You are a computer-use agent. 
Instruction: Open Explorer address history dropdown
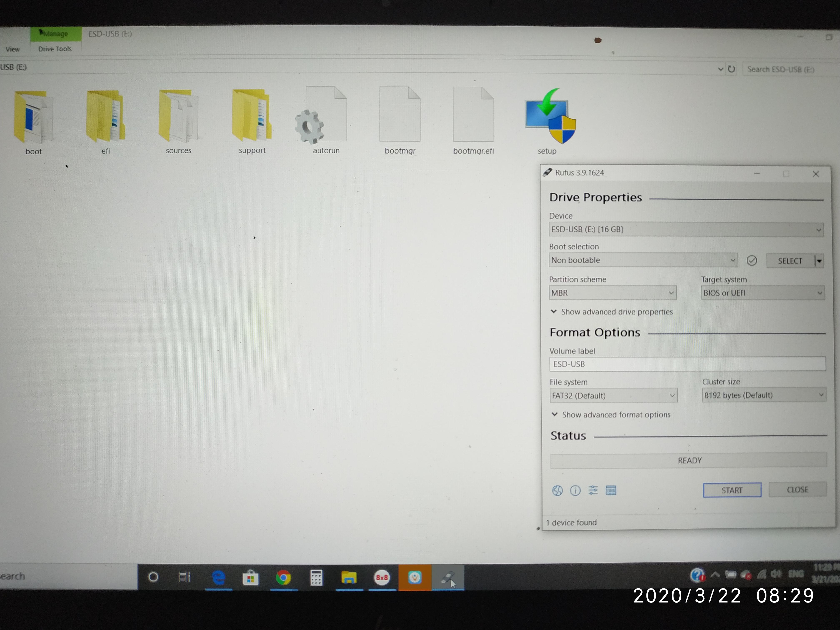[x=720, y=69]
